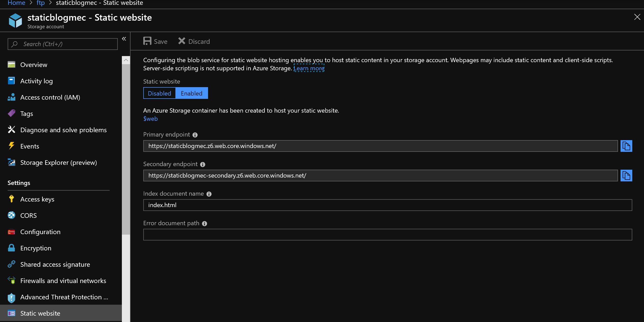This screenshot has height=322, width=644.
Task: Click the sidebar search field
Action: (63, 44)
